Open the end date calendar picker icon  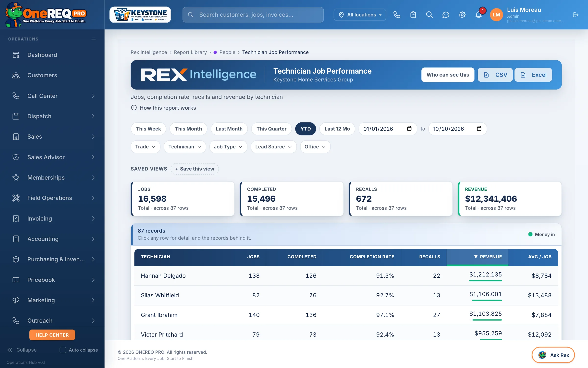click(479, 129)
